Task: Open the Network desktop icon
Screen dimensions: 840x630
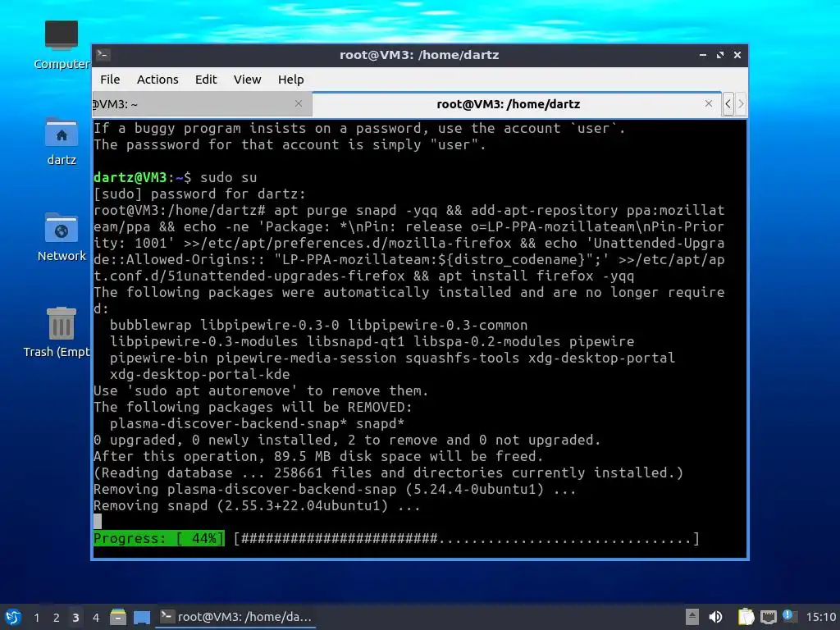Action: (x=61, y=237)
